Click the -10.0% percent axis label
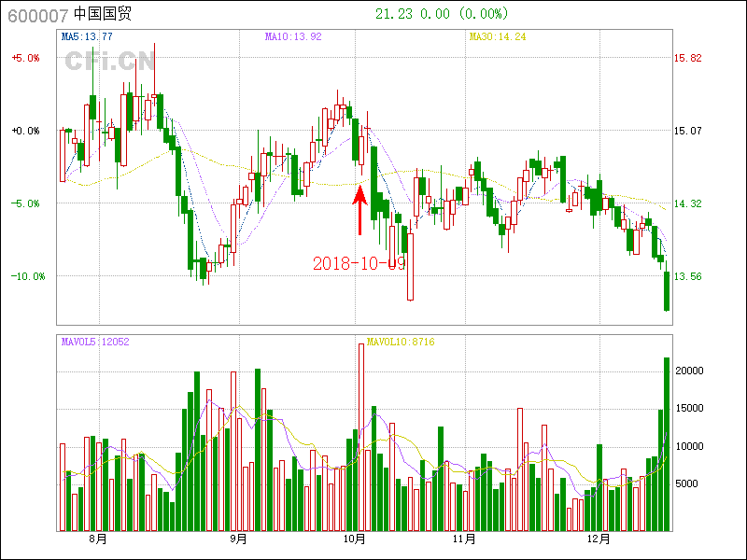Screen dimensions: 747x560 (x=25, y=276)
